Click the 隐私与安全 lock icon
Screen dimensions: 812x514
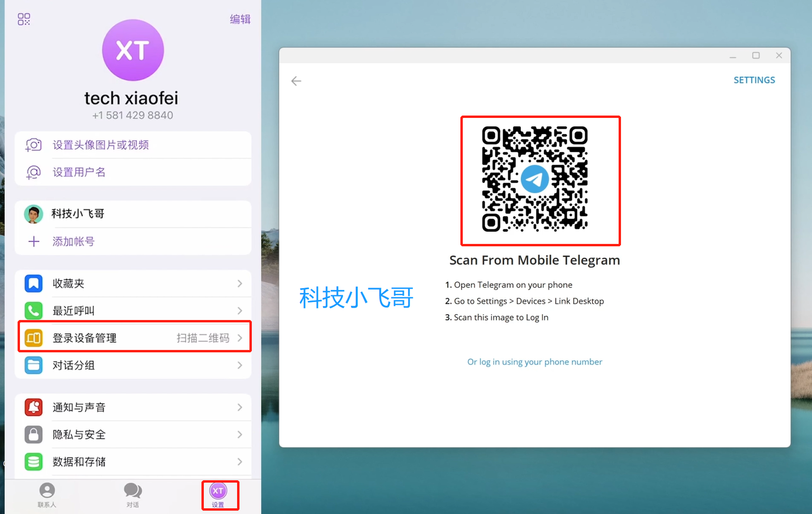click(x=34, y=435)
